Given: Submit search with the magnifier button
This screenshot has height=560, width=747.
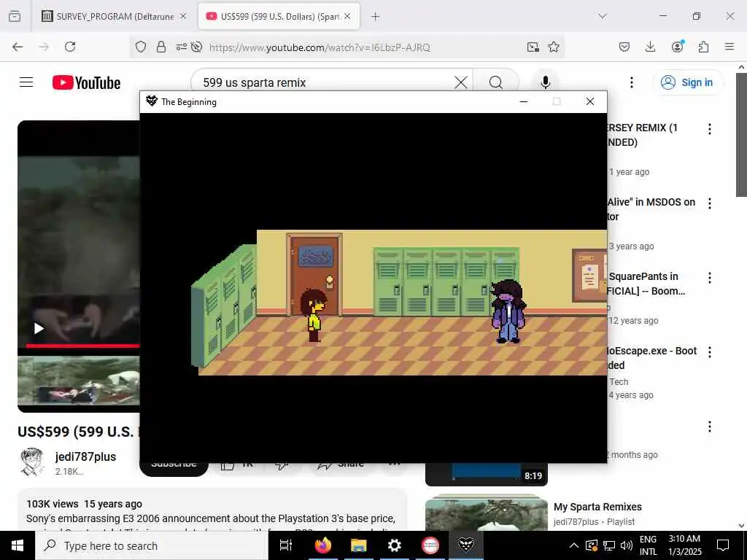Looking at the screenshot, I should [x=496, y=83].
